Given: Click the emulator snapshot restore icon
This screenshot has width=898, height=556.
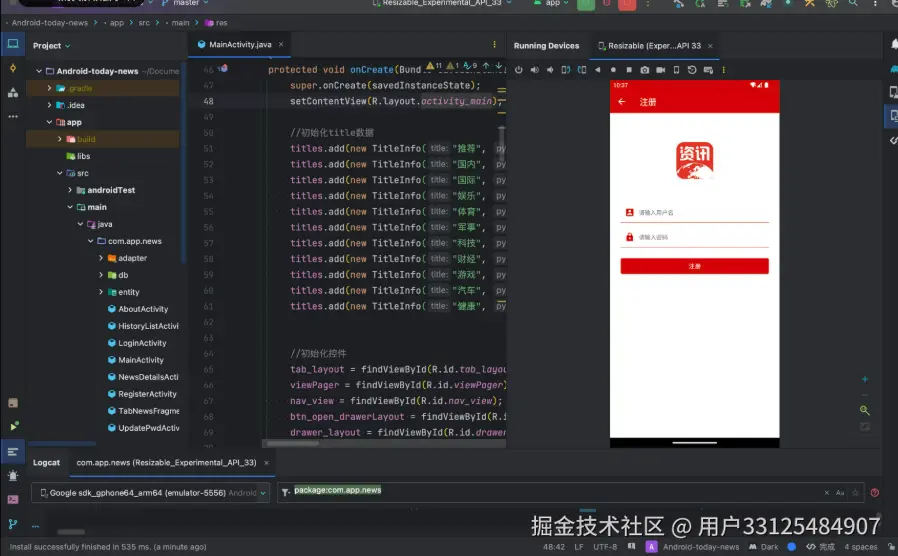Looking at the screenshot, I should [692, 70].
